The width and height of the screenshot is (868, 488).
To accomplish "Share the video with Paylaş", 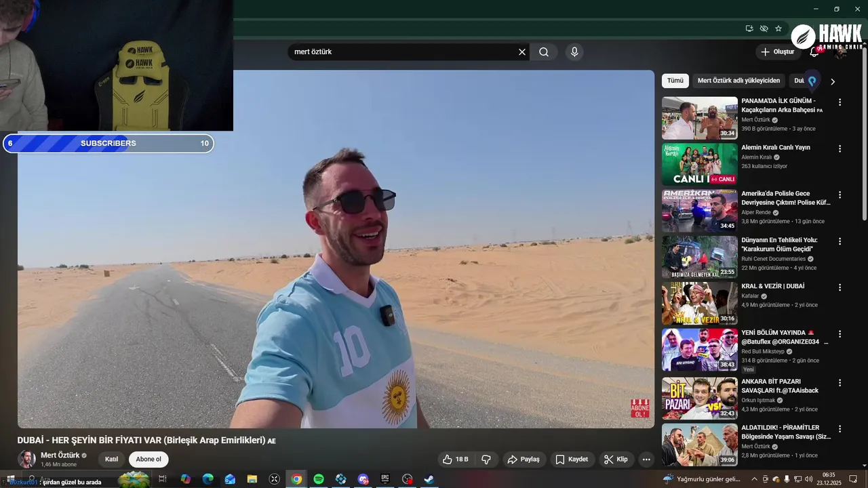I will pos(524,460).
